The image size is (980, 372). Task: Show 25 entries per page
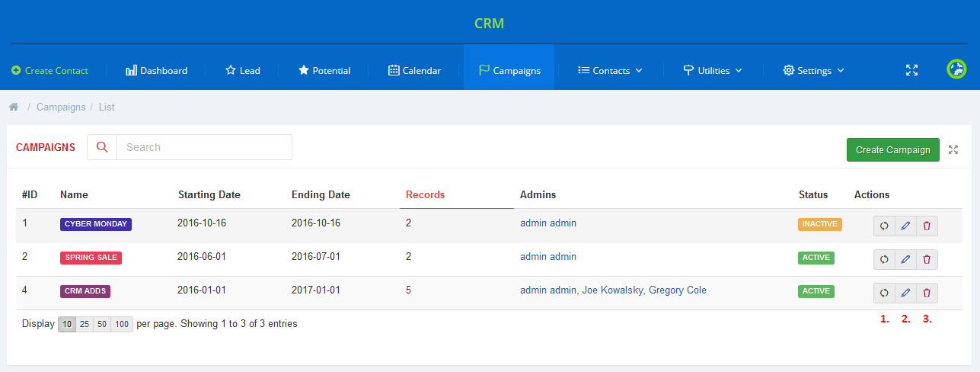(x=85, y=324)
